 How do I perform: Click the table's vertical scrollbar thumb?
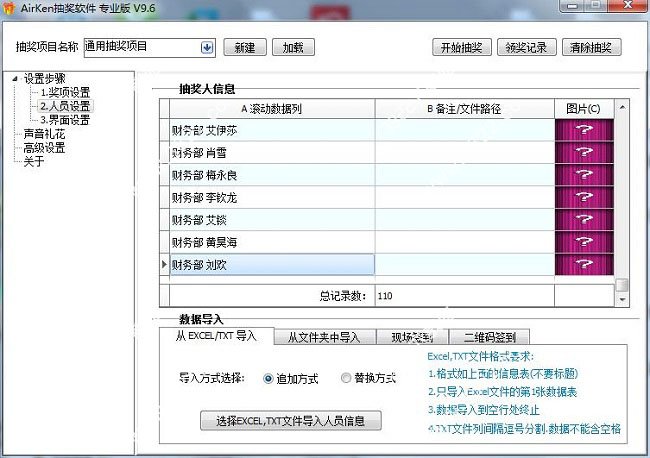click(622, 285)
